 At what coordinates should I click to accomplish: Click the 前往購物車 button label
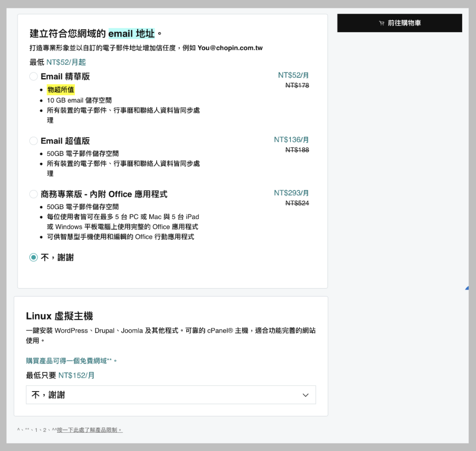pyautogui.click(x=404, y=23)
